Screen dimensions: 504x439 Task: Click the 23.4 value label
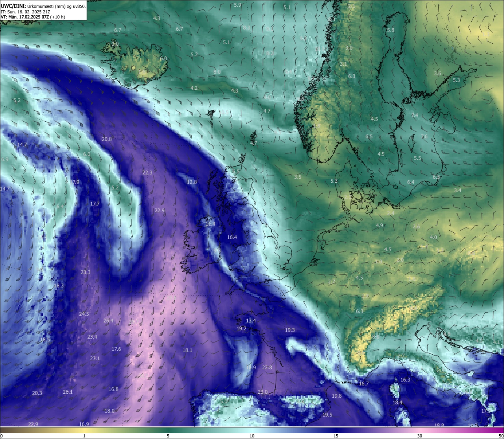tap(92, 337)
